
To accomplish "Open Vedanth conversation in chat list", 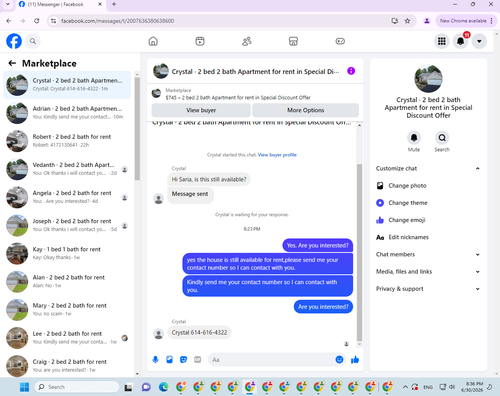I will coord(67,169).
